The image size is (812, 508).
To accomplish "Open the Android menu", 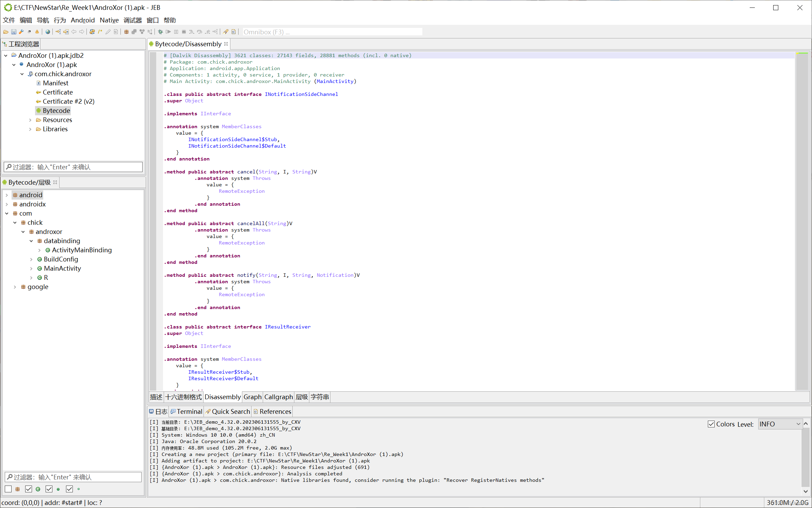I will pyautogui.click(x=83, y=20).
